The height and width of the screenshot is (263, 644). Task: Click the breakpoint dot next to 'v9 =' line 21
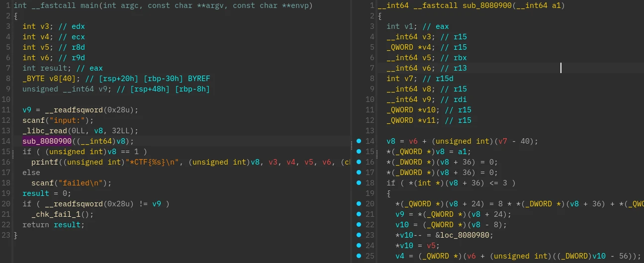tap(359, 214)
